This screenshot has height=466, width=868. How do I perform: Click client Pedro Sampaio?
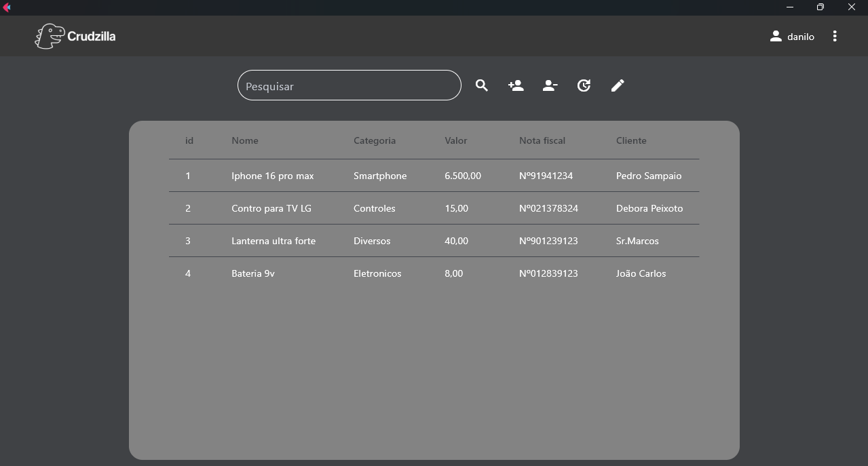pos(649,176)
